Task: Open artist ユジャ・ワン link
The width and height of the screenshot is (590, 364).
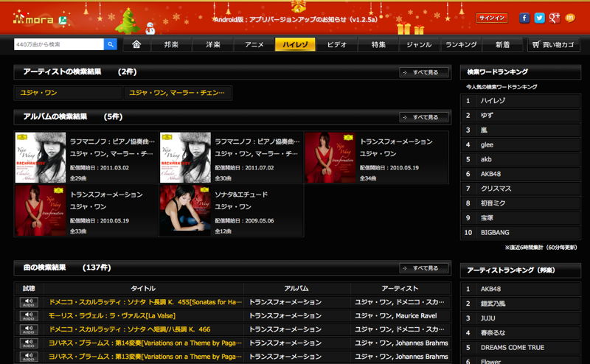Action: [38, 93]
